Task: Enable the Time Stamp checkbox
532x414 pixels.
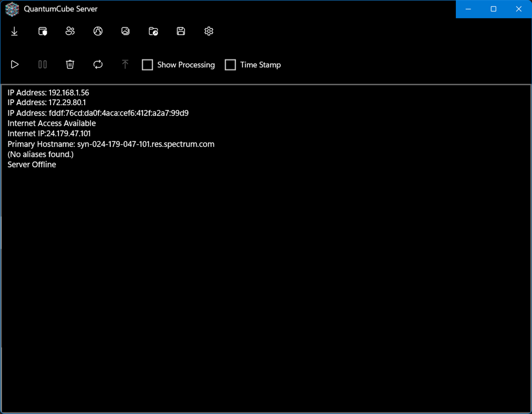Action: 230,65
